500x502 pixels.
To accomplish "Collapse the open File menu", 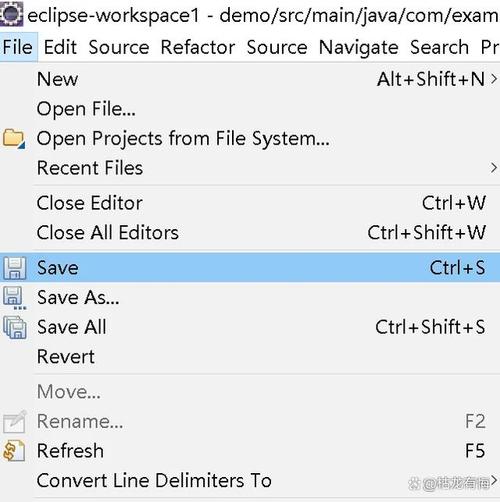I will (18, 47).
